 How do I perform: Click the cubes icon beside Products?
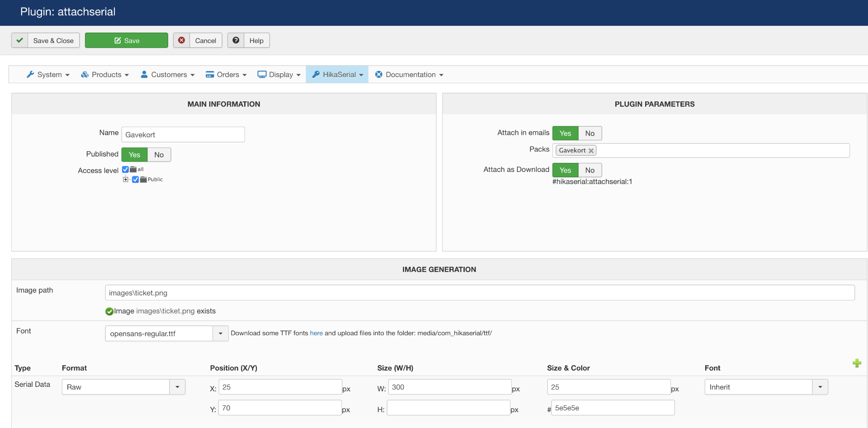click(x=85, y=74)
